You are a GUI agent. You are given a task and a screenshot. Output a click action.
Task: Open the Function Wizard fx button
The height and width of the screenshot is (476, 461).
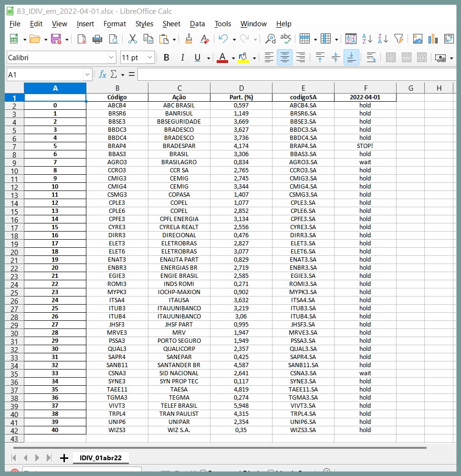pos(103,74)
